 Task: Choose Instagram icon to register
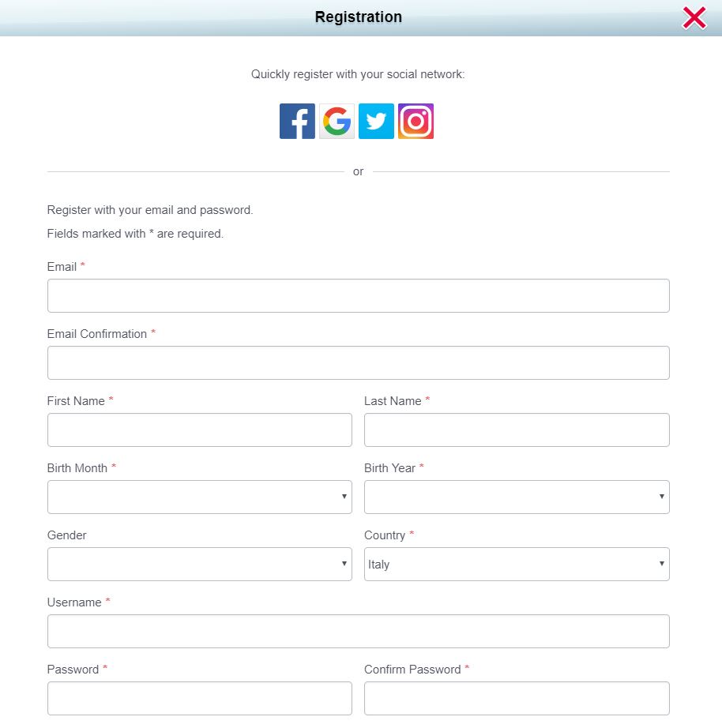[416, 122]
